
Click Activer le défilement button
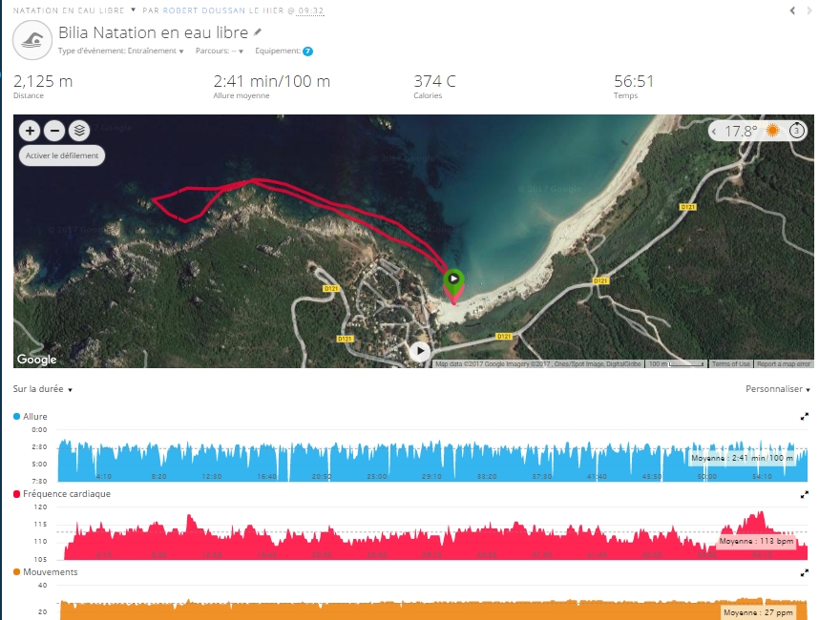coord(62,155)
